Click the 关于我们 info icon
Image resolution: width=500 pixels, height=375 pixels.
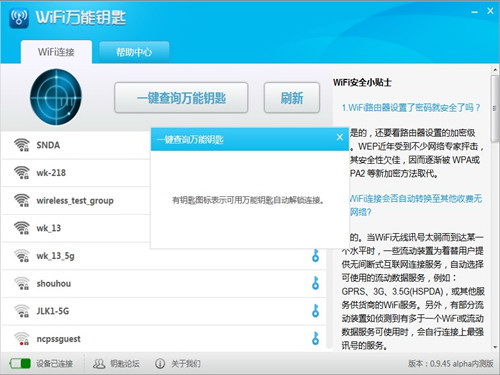tap(160, 363)
